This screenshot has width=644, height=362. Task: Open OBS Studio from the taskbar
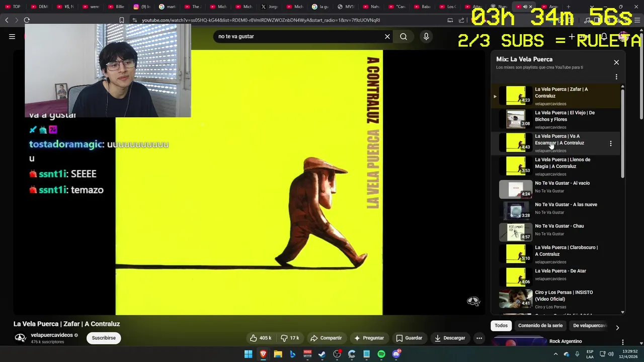click(337, 354)
